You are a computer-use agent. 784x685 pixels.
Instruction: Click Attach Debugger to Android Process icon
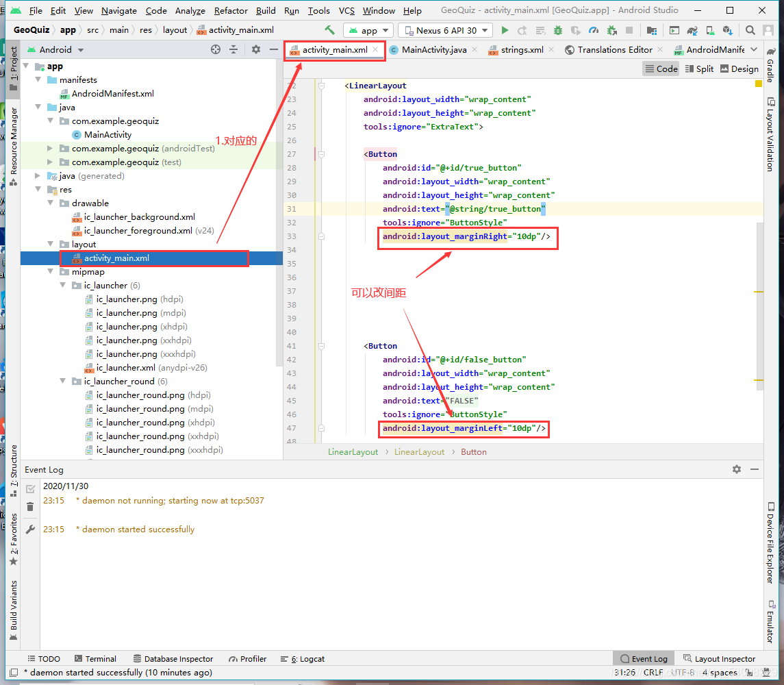point(611,31)
